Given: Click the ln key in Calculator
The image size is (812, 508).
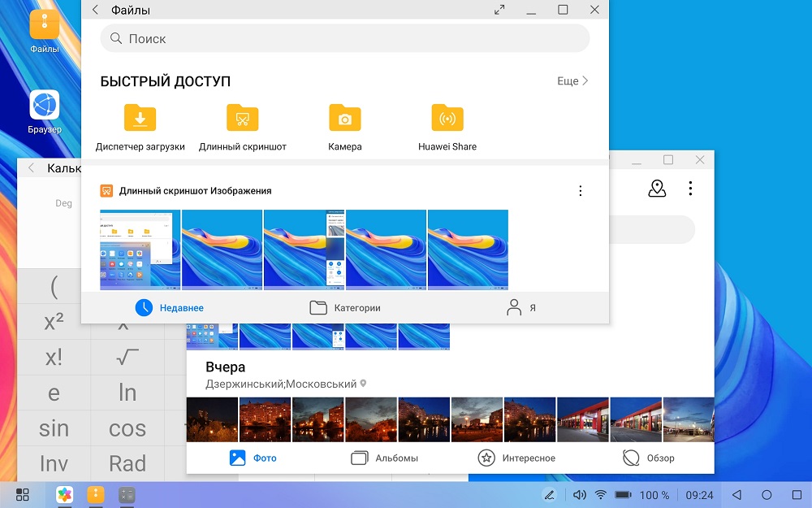Looking at the screenshot, I should 127,393.
